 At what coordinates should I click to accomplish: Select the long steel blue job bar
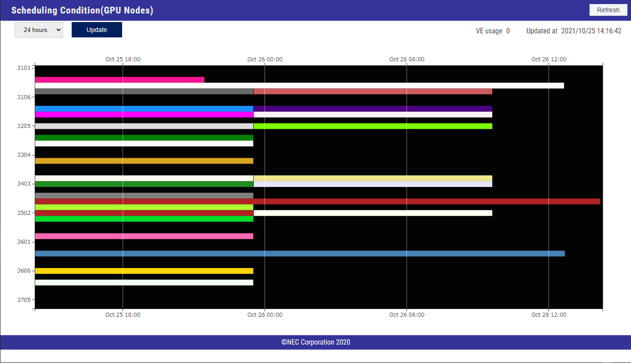click(x=300, y=254)
